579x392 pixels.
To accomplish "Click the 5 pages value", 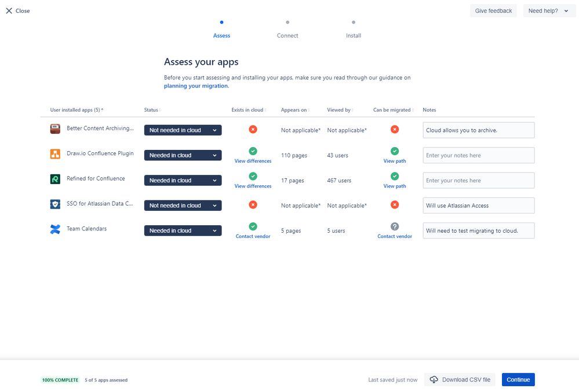I will point(291,230).
